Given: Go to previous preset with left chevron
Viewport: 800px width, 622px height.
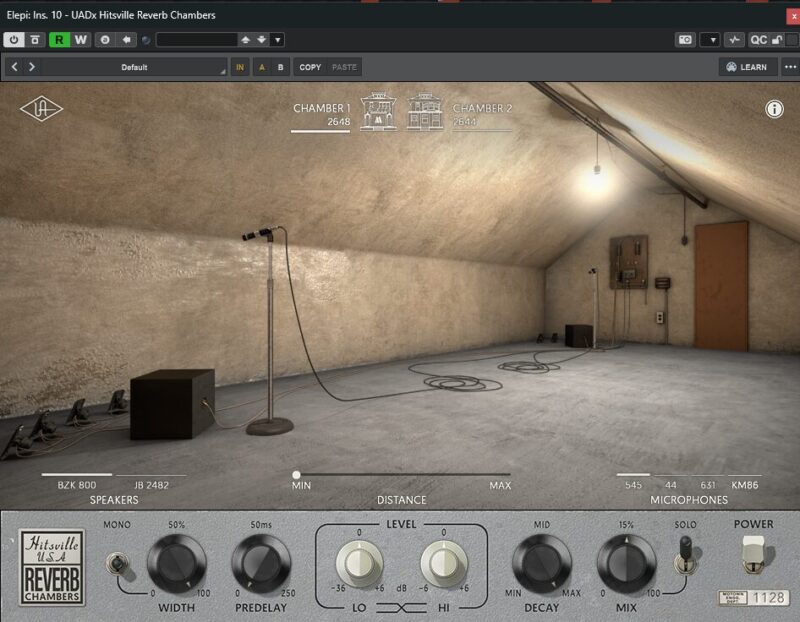Looking at the screenshot, I should click(14, 67).
